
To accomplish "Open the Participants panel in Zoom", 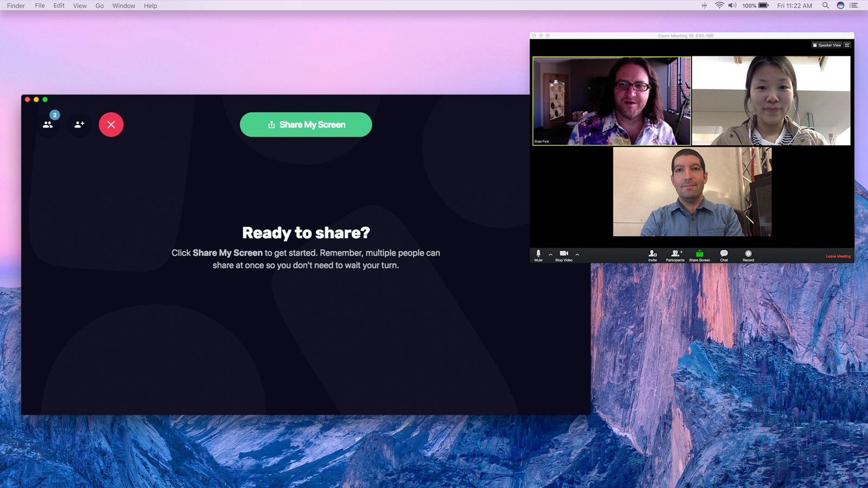I will pyautogui.click(x=675, y=255).
